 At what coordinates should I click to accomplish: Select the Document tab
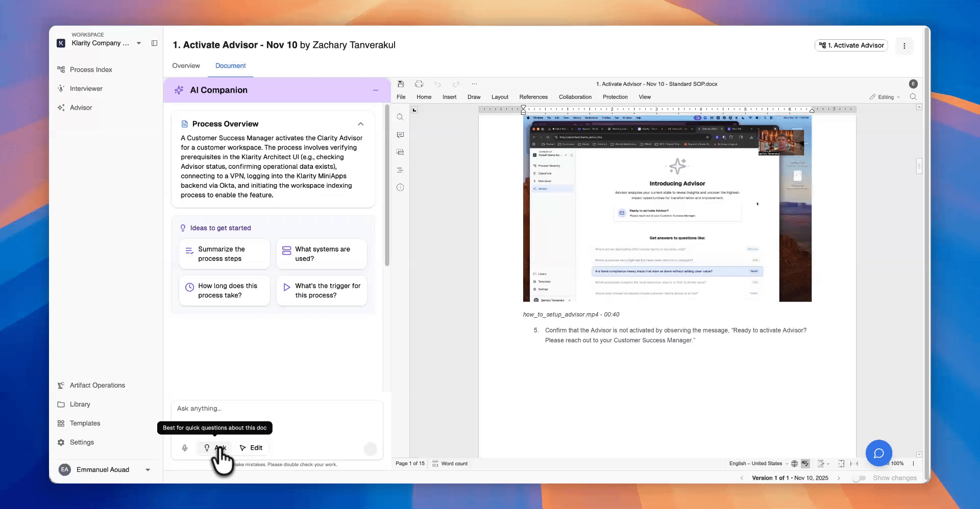click(x=230, y=66)
